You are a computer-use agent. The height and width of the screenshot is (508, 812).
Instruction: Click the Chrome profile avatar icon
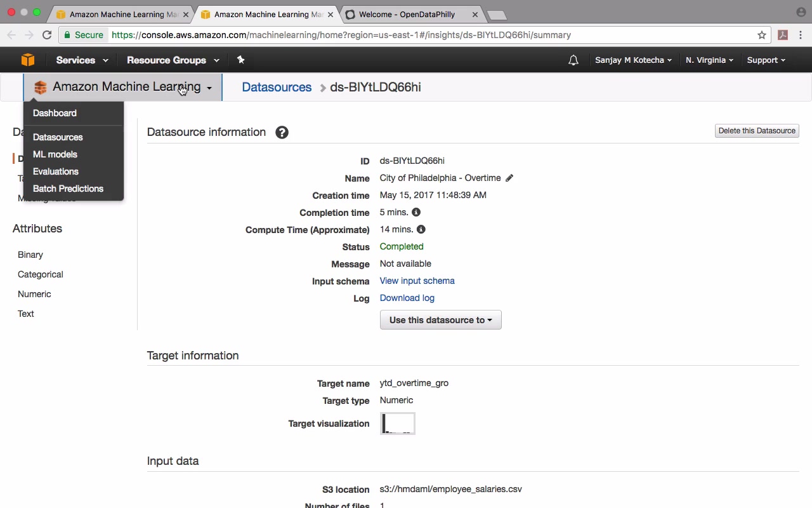pyautogui.click(x=801, y=12)
